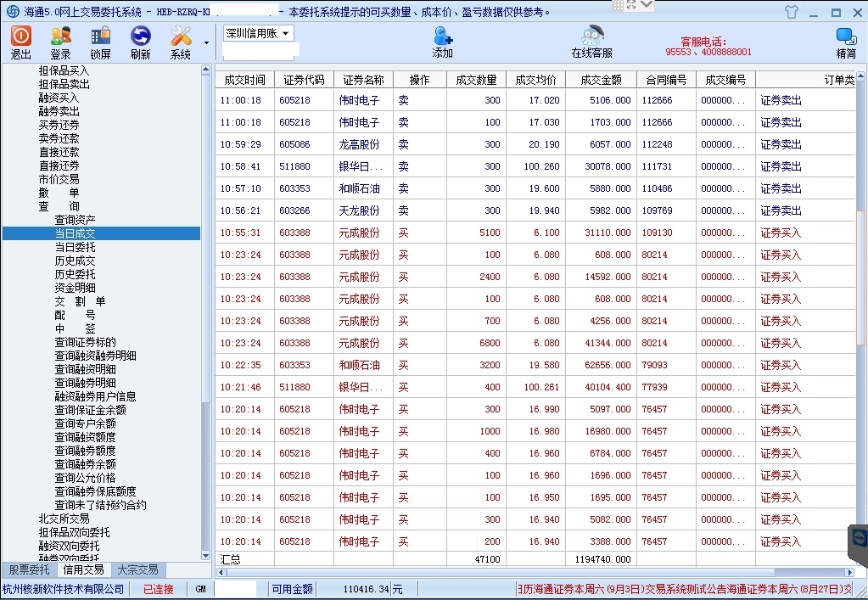Switch to the 股票委托 tab

coord(30,570)
